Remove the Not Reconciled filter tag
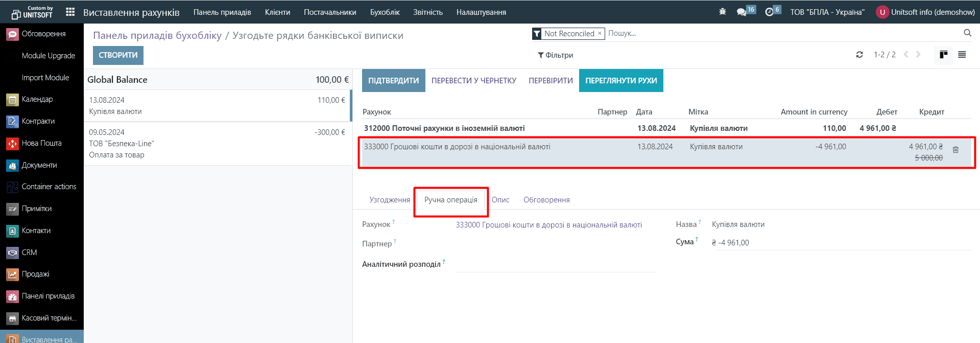This screenshot has width=980, height=343. click(x=600, y=34)
